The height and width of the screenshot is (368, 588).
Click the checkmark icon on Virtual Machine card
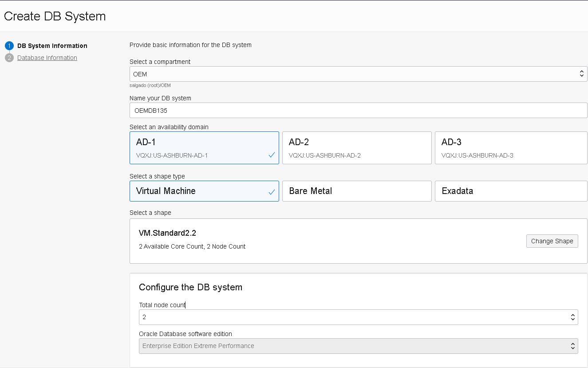[x=272, y=191]
